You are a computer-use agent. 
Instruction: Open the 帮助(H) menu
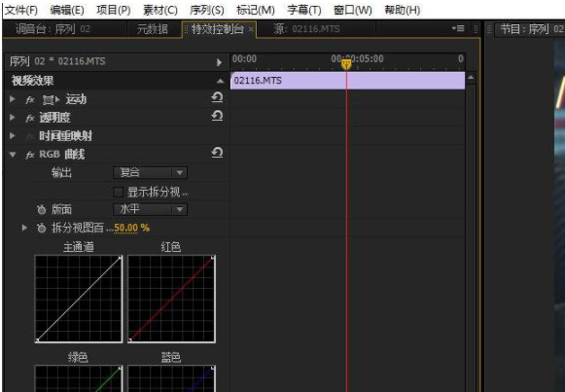click(403, 10)
